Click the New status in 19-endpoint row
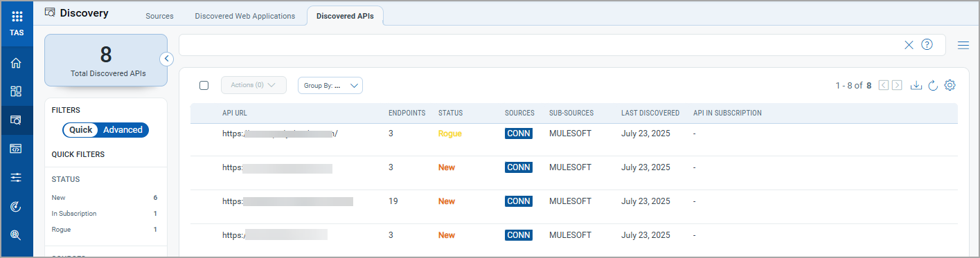Screen dimensions: 980x258 point(447,201)
